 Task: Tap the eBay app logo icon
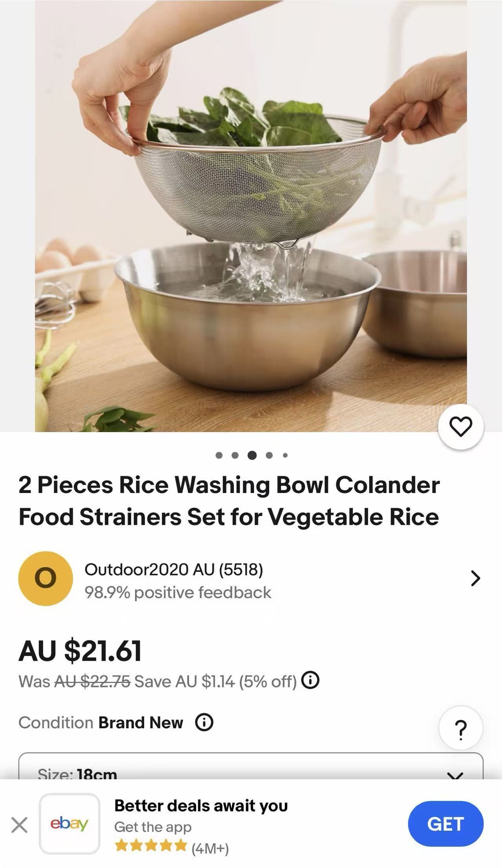tap(69, 823)
